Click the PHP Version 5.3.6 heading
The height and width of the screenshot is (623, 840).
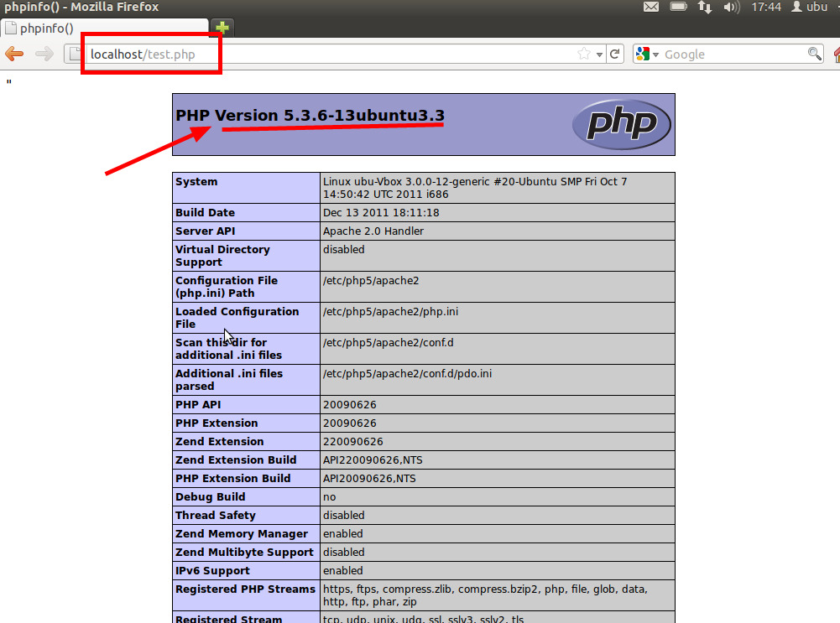310,116
